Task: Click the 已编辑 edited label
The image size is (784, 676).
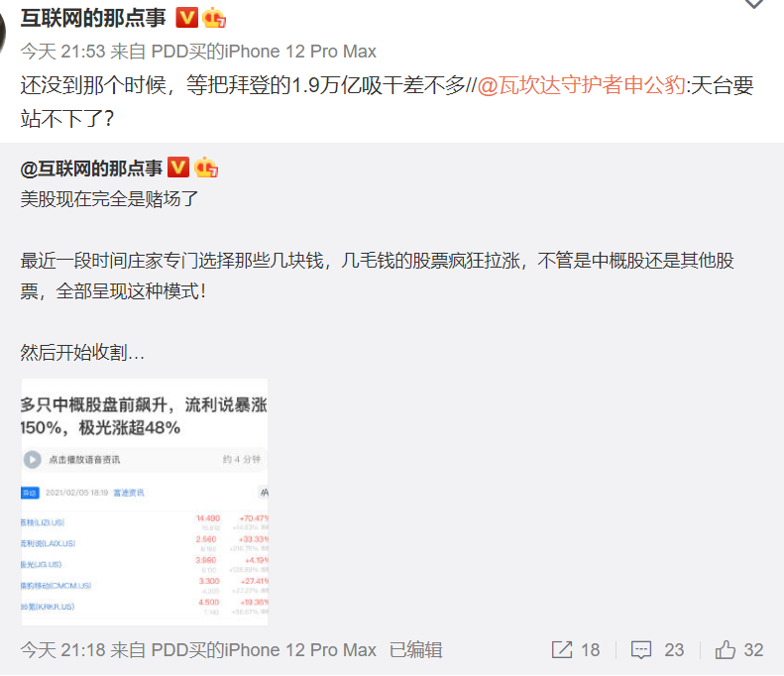Action: coord(416,650)
